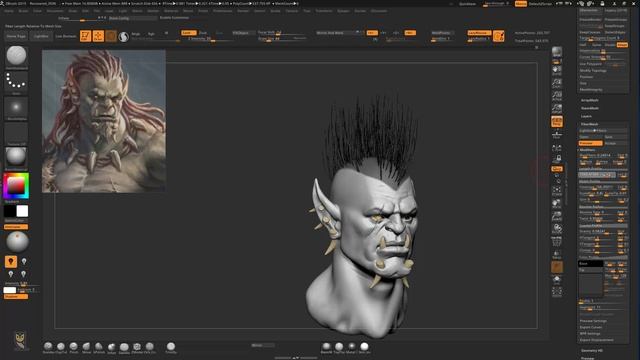Select the ClayTubes brush in the bottom shelf

tap(61, 347)
